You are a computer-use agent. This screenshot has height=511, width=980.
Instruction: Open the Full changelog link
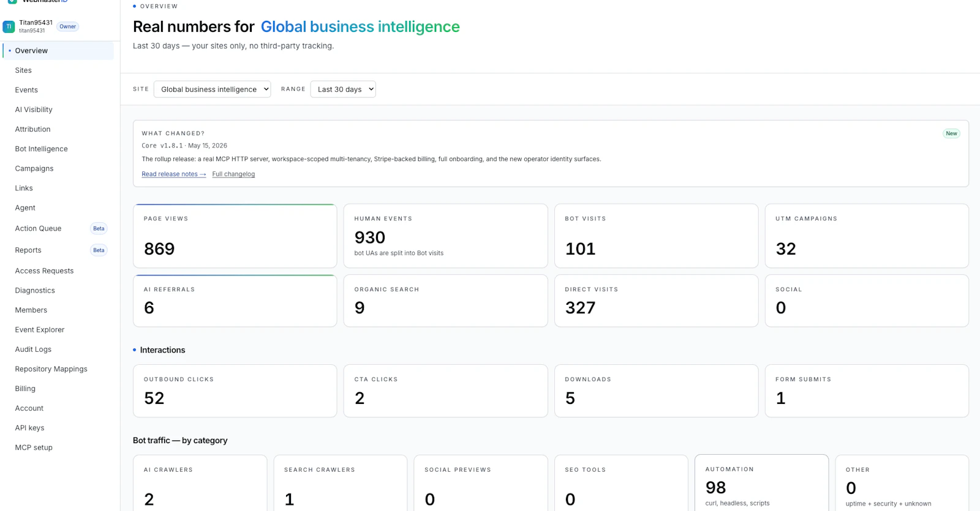tap(233, 174)
